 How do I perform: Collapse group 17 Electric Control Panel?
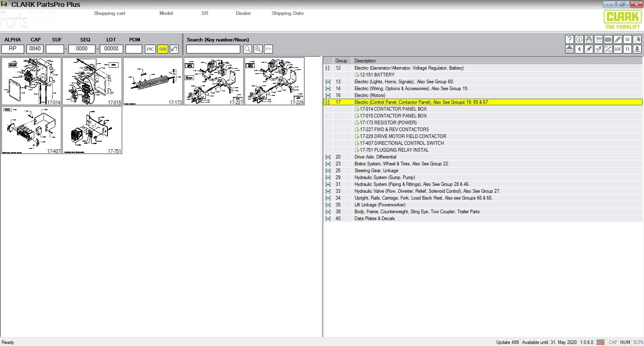click(x=328, y=102)
